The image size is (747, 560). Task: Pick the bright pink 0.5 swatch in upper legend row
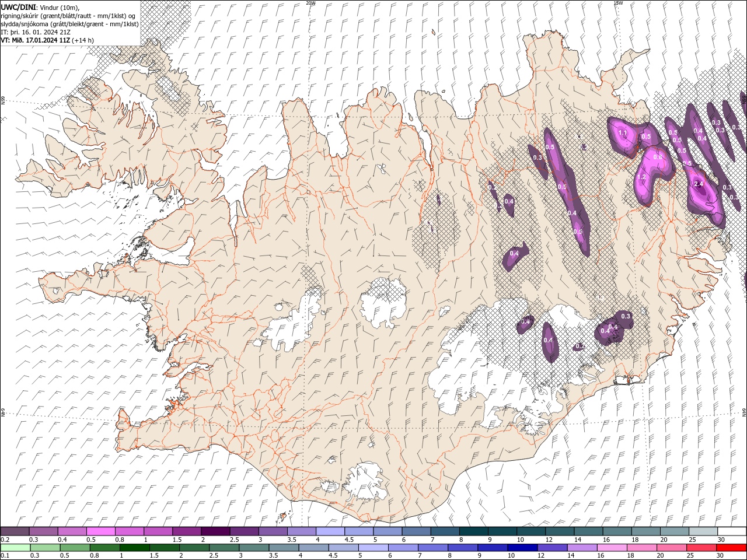[x=101, y=531]
